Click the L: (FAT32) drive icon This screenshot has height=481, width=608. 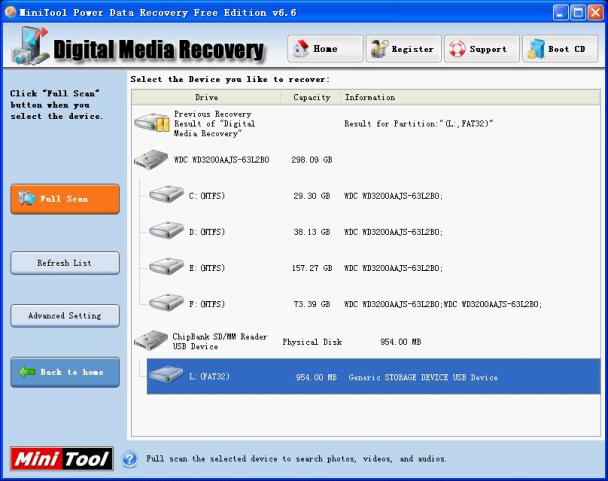[166, 374]
